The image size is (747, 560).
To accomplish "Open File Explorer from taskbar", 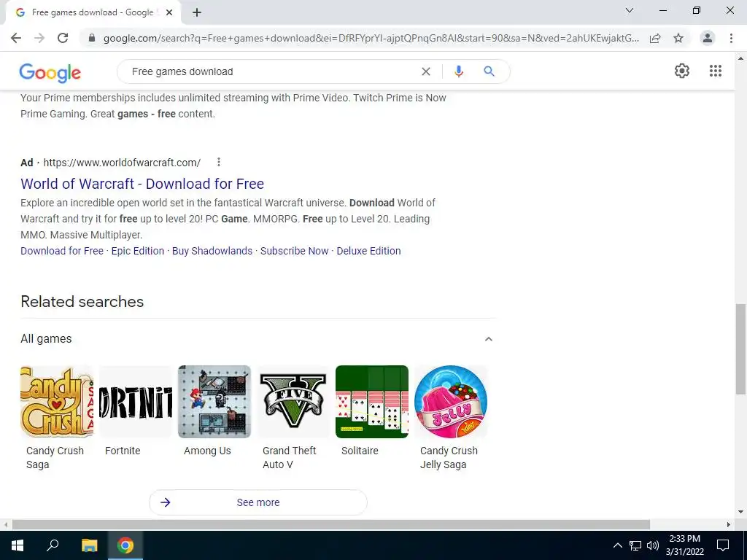I will coord(89,545).
